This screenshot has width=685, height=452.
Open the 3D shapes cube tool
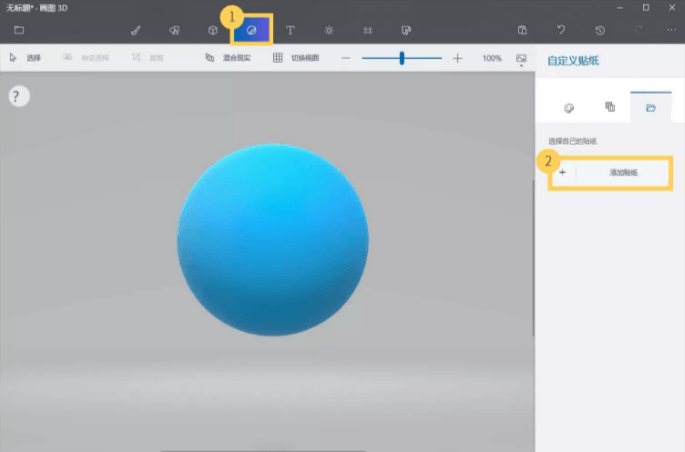tap(213, 30)
